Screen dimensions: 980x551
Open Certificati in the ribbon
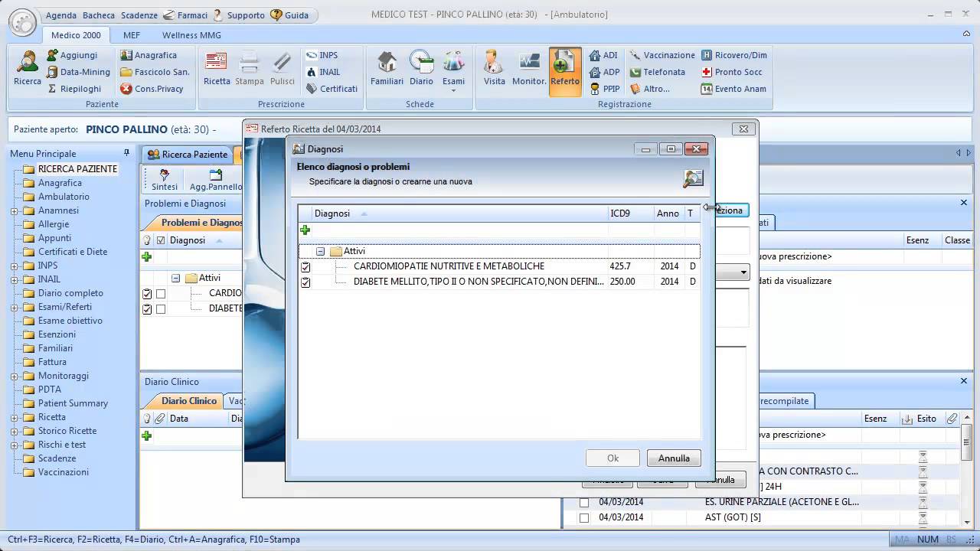[332, 89]
